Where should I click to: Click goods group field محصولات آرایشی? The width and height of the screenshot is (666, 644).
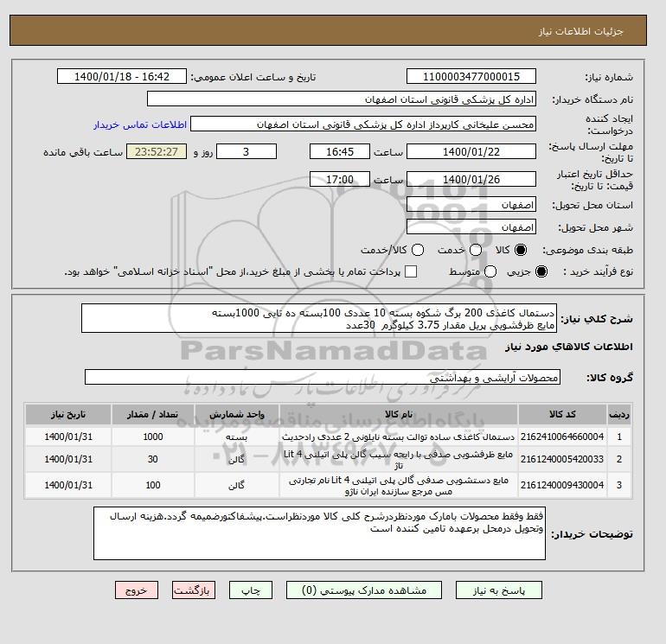click(x=323, y=378)
